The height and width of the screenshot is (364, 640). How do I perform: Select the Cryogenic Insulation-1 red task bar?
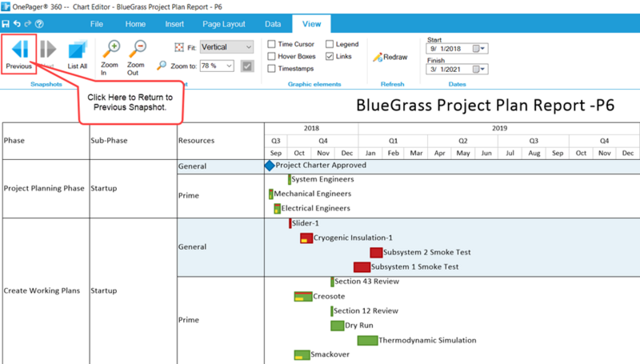pyautogui.click(x=306, y=238)
